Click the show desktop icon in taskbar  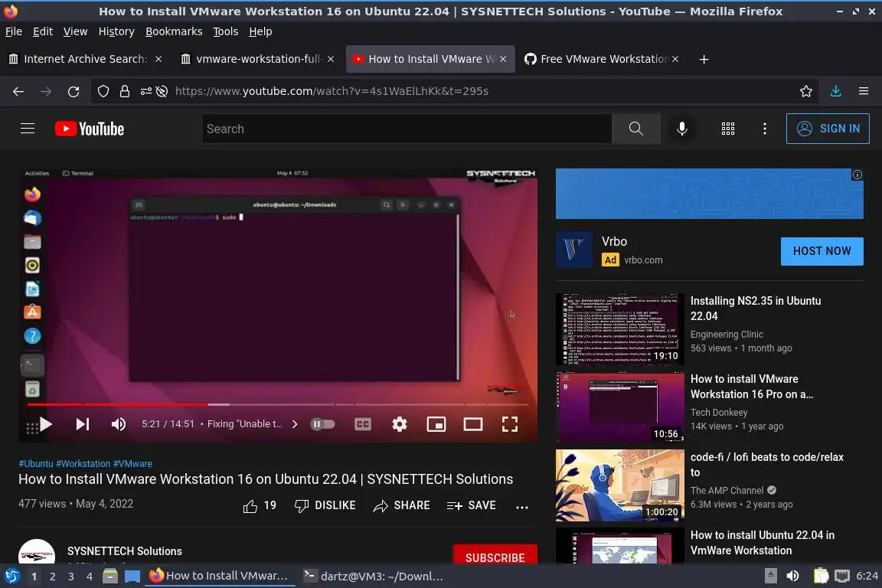coord(132,576)
